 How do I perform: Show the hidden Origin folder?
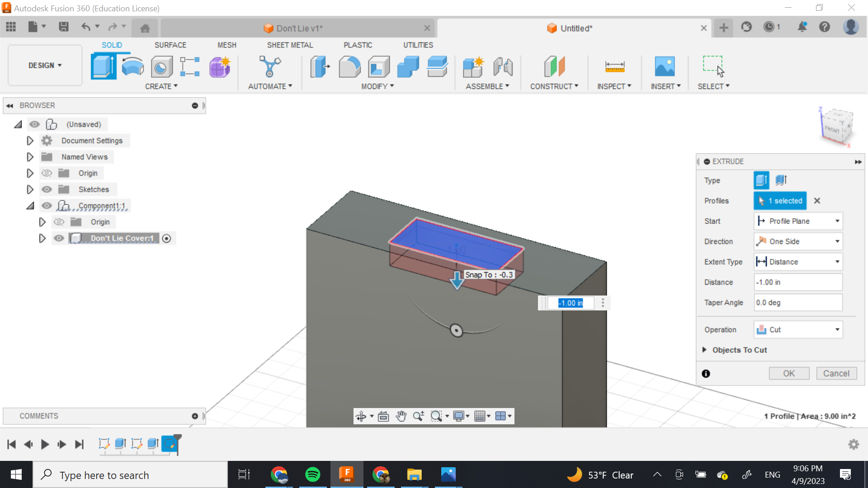coord(47,173)
